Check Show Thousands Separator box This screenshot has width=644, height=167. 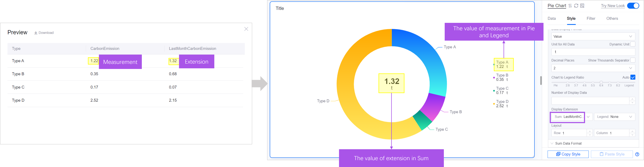point(633,60)
